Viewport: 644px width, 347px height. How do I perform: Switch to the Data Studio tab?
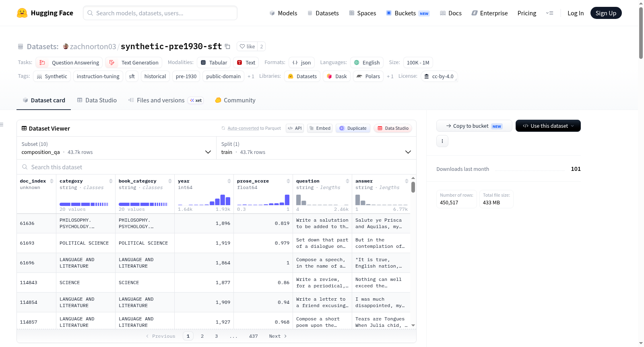point(97,100)
